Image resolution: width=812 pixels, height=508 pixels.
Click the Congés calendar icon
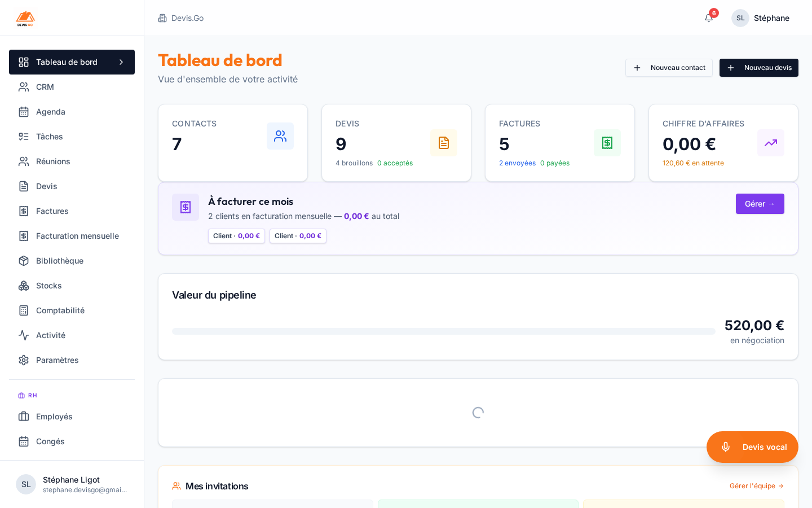coord(24,441)
